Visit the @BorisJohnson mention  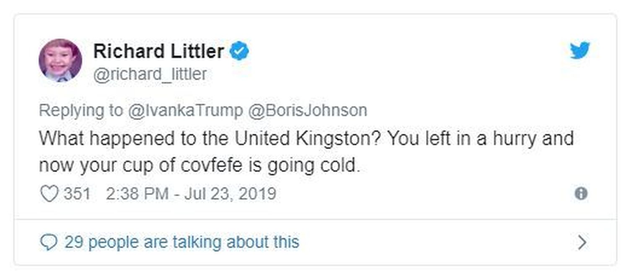point(308,110)
